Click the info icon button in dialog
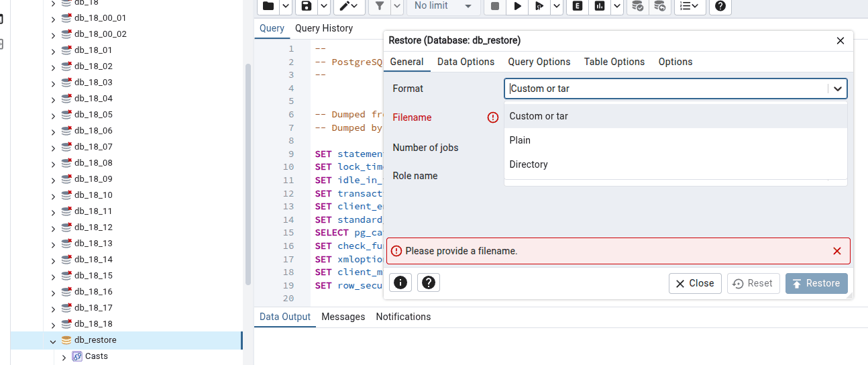 click(x=400, y=282)
